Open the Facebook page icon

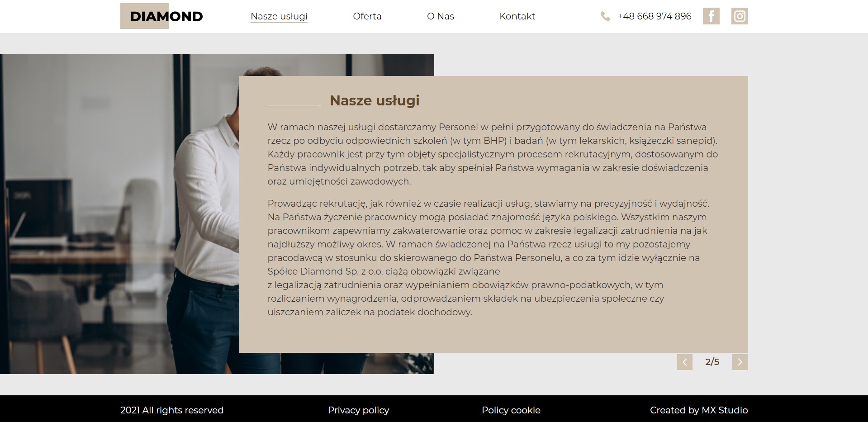[711, 16]
